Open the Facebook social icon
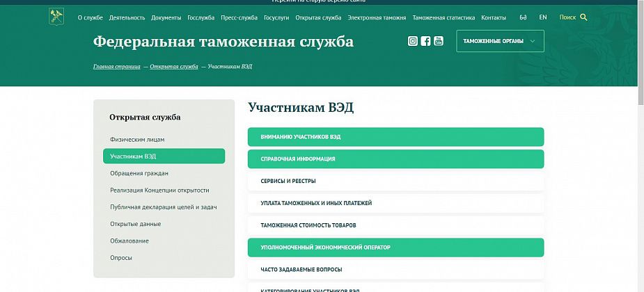The height and width of the screenshot is (292, 644). 425,41
